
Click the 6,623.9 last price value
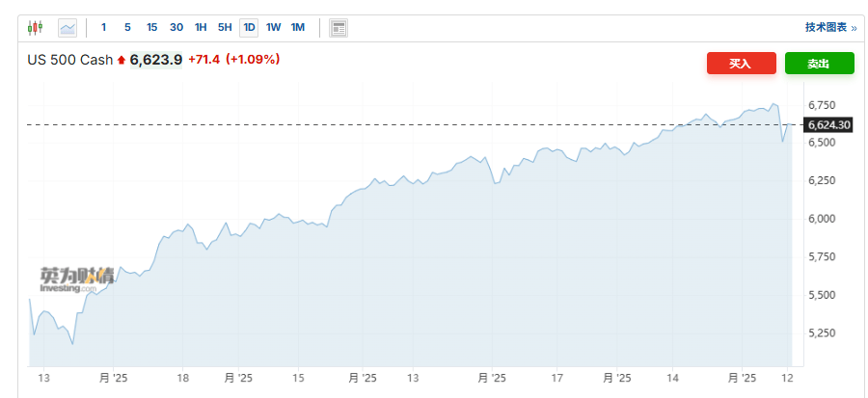156,60
